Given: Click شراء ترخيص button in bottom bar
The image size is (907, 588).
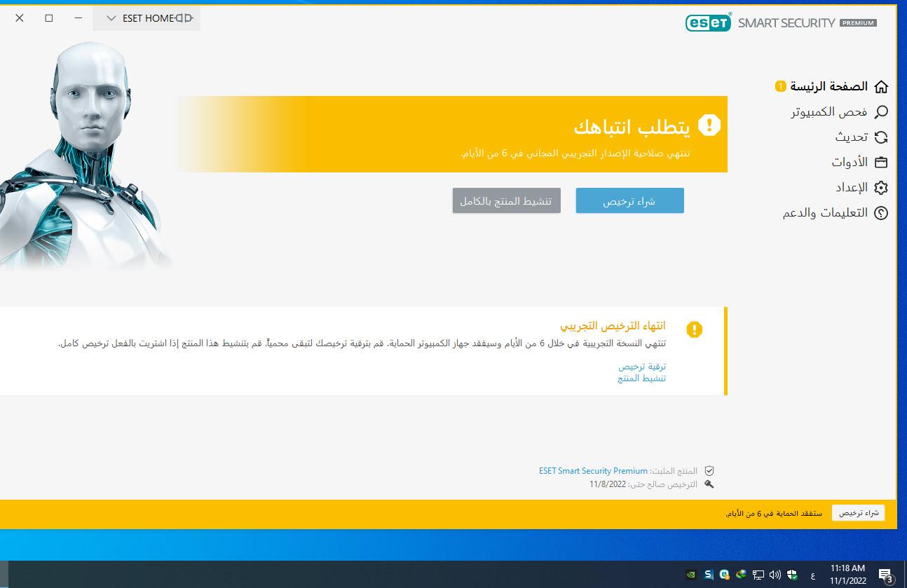Looking at the screenshot, I should pyautogui.click(x=858, y=513).
